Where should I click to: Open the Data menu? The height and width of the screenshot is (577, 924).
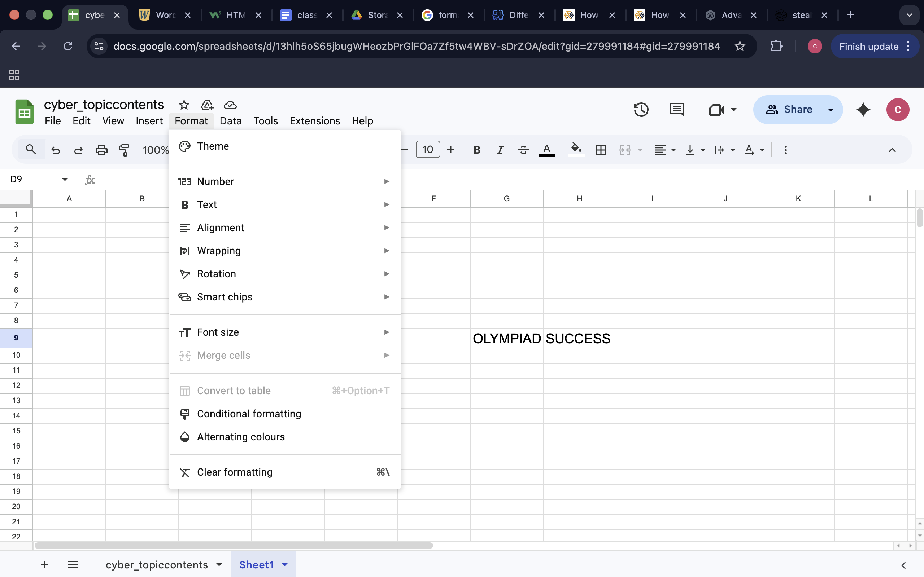[x=230, y=120]
